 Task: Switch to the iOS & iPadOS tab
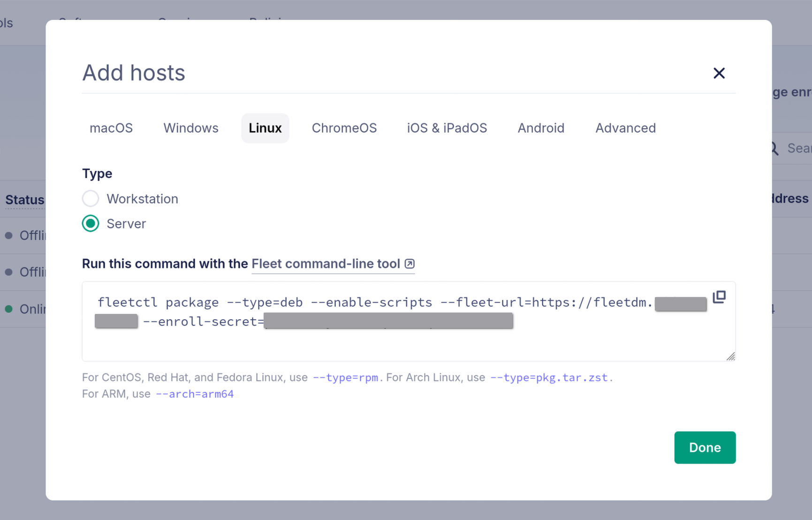click(447, 128)
